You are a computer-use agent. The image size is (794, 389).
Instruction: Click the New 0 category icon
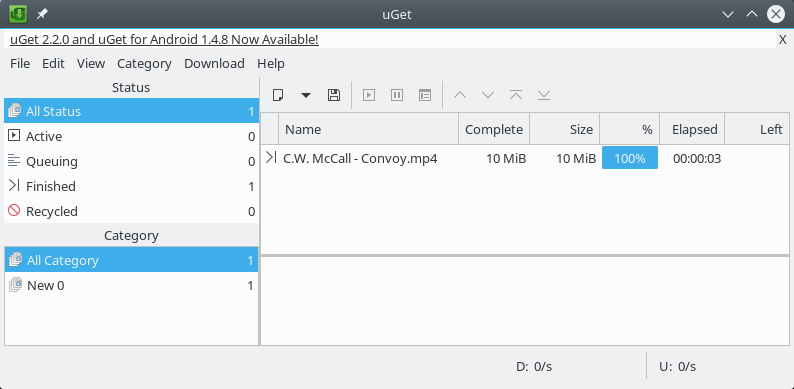point(16,285)
